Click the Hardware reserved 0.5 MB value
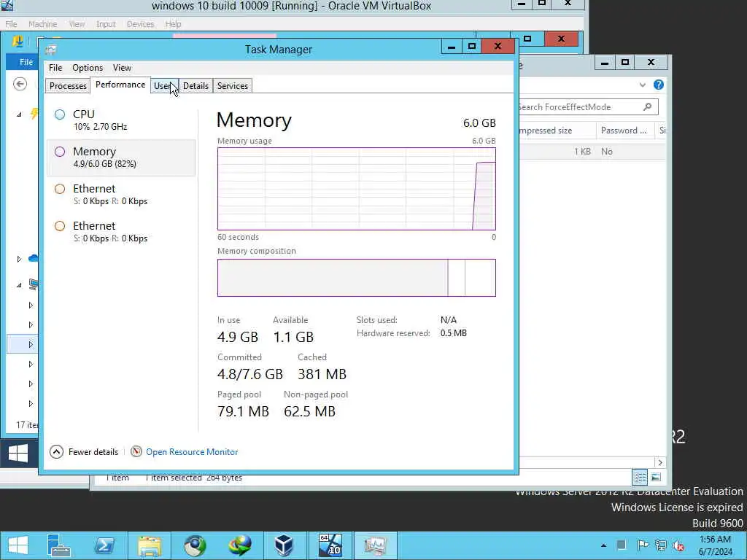 pyautogui.click(x=453, y=333)
